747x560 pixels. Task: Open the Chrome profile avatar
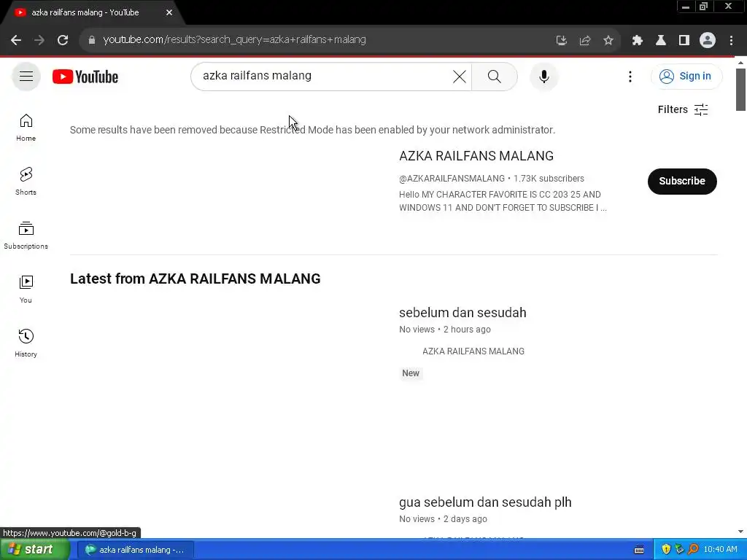click(x=708, y=41)
